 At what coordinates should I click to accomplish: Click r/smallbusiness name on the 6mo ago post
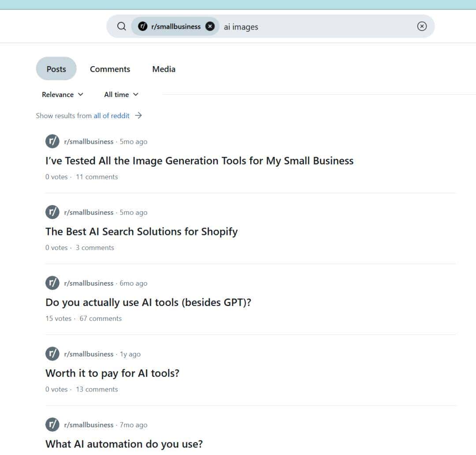[89, 283]
